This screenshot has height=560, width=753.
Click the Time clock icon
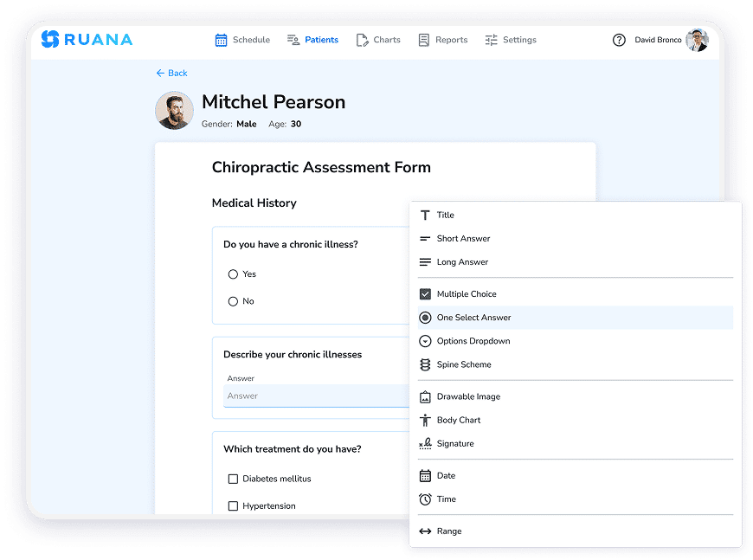pos(425,499)
